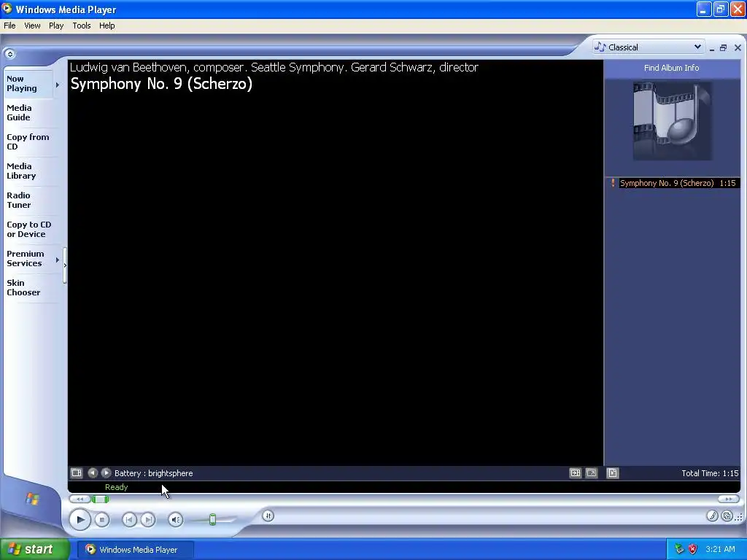
Task: Click the network tray icon
Action: click(x=679, y=549)
